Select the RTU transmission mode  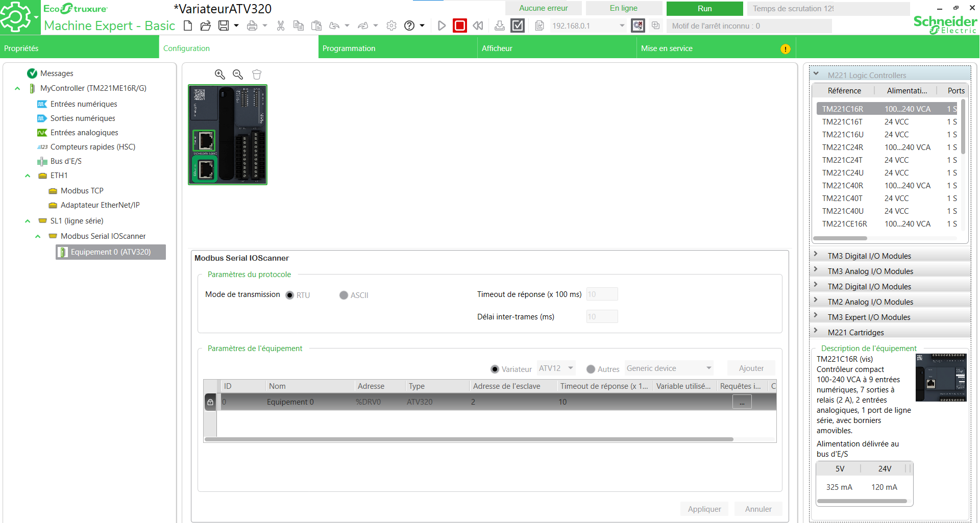pos(290,295)
